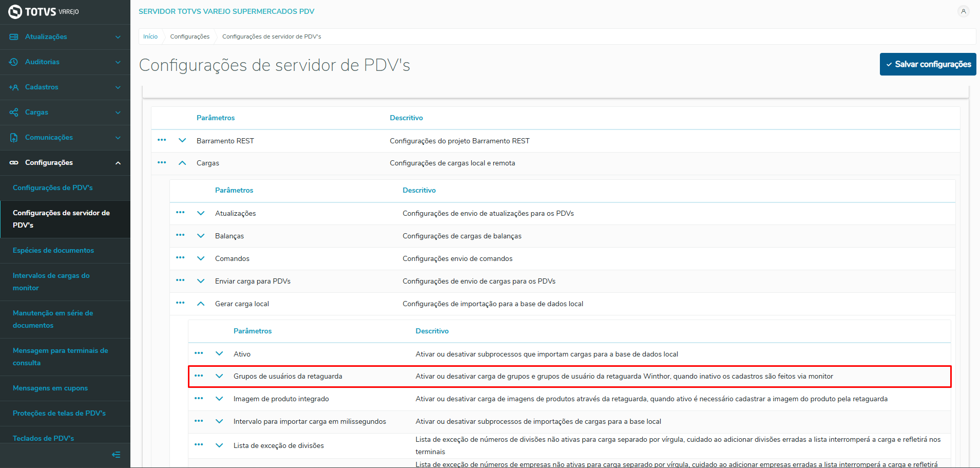Click Grupos de usuários da retaguarda label
980x468 pixels.
(x=287, y=376)
